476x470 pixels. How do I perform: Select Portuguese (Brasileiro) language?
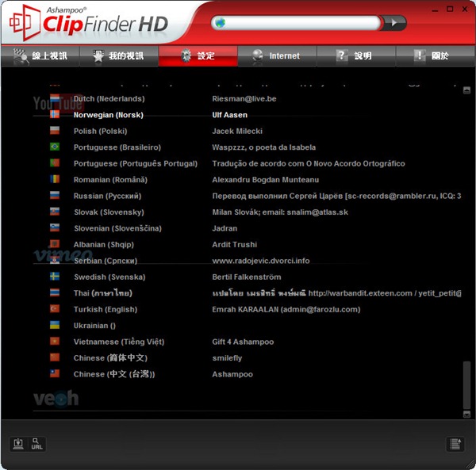(117, 147)
